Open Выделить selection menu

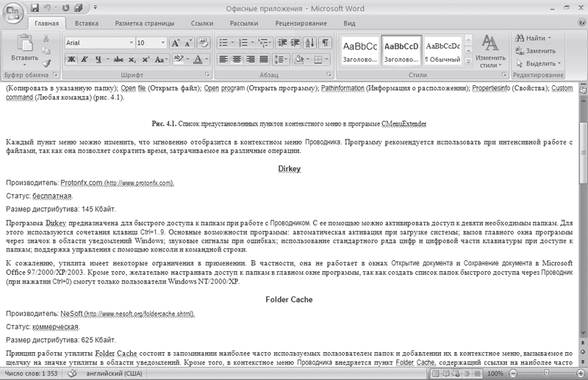pos(539,63)
